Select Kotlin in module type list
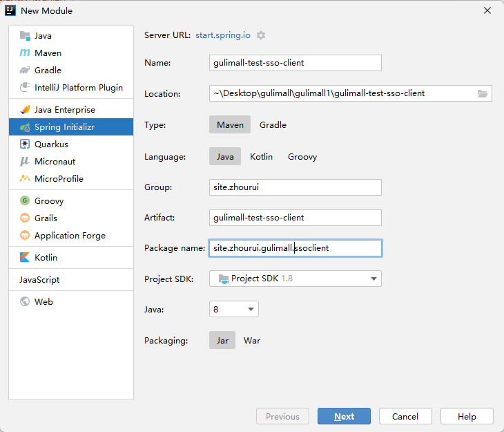 (71, 257)
